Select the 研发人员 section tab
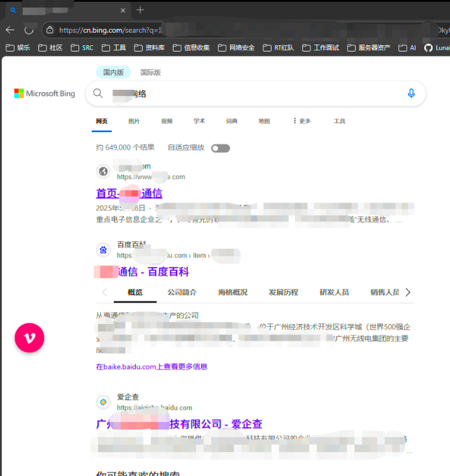Screen dimensions: 450x476 tap(334, 293)
